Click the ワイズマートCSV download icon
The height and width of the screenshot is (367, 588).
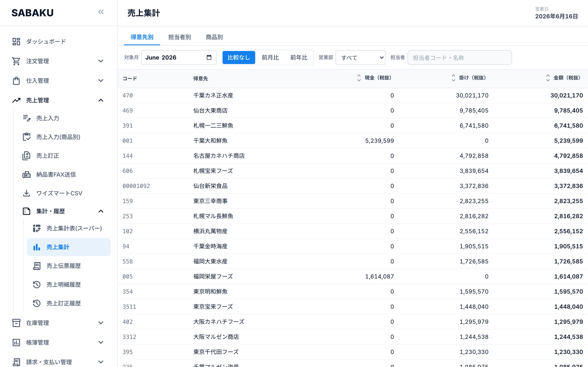(x=27, y=193)
